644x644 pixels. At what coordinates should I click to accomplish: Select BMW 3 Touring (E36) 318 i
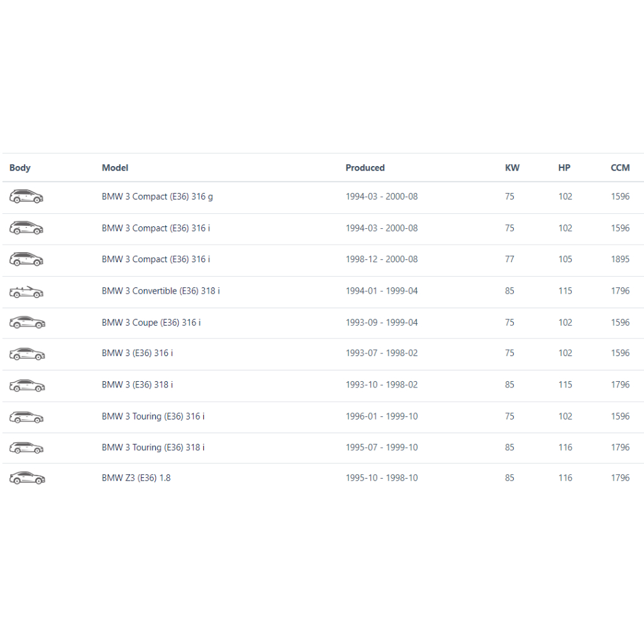tap(153, 448)
